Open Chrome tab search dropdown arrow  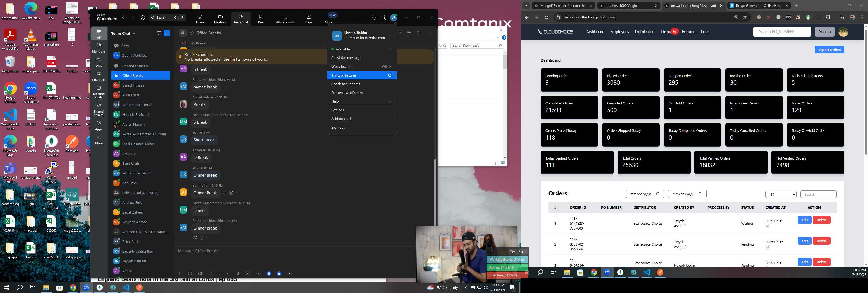526,5
